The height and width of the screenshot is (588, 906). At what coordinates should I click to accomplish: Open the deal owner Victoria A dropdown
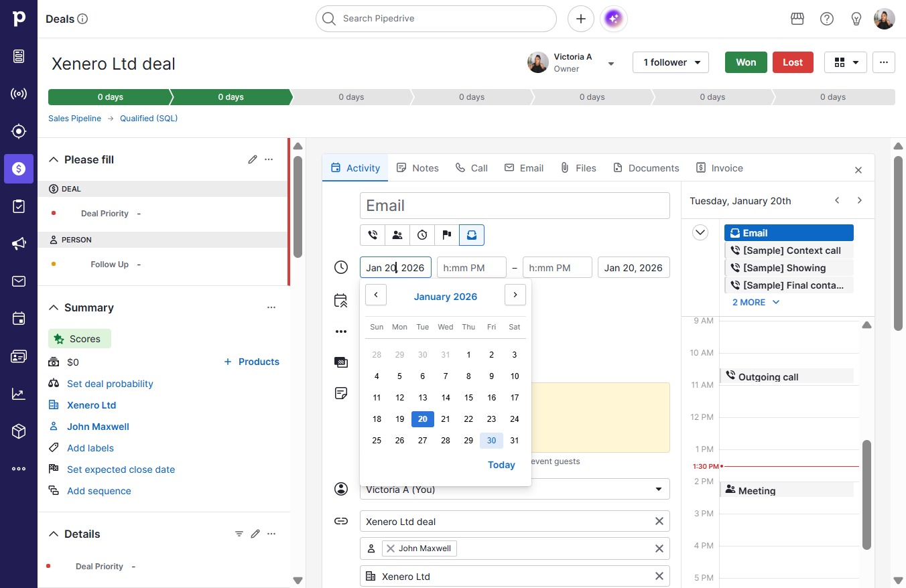(x=611, y=64)
